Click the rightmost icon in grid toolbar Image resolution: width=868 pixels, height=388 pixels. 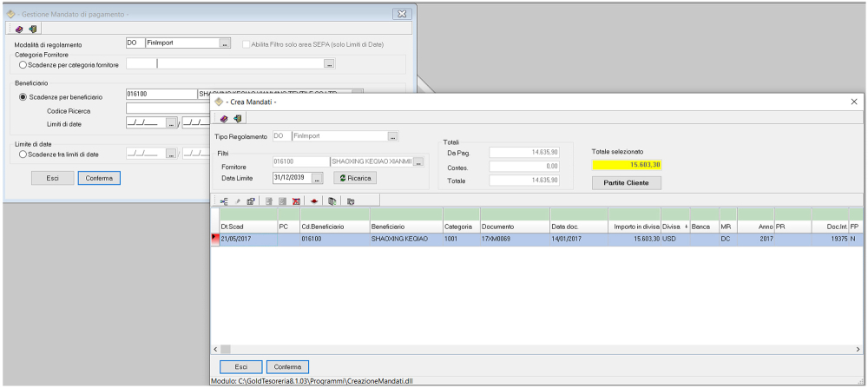(x=351, y=201)
